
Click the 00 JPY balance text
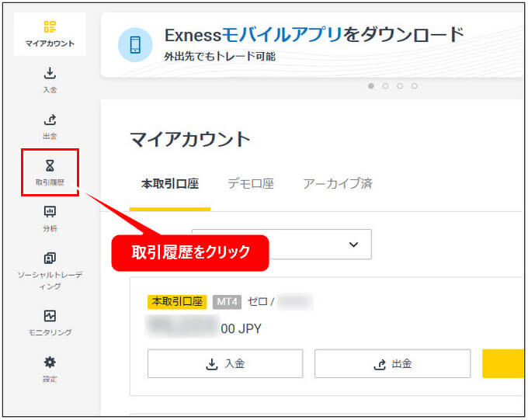(x=241, y=328)
